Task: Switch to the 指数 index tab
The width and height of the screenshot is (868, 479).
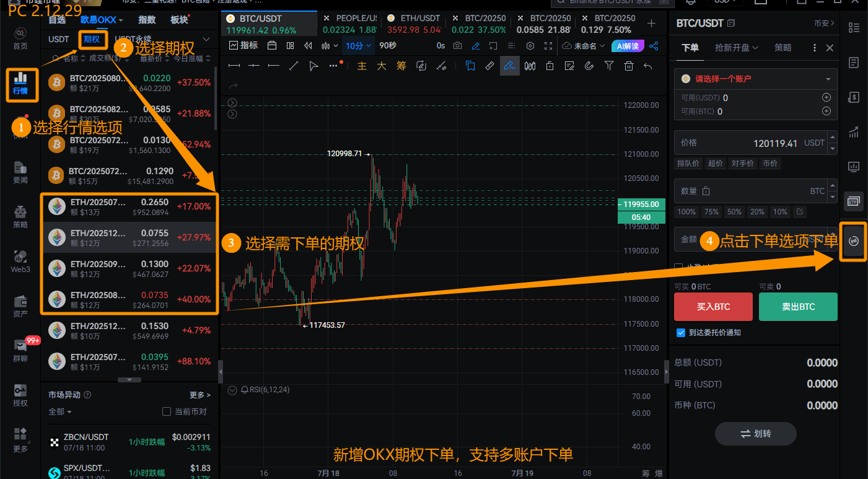Action: tap(147, 20)
